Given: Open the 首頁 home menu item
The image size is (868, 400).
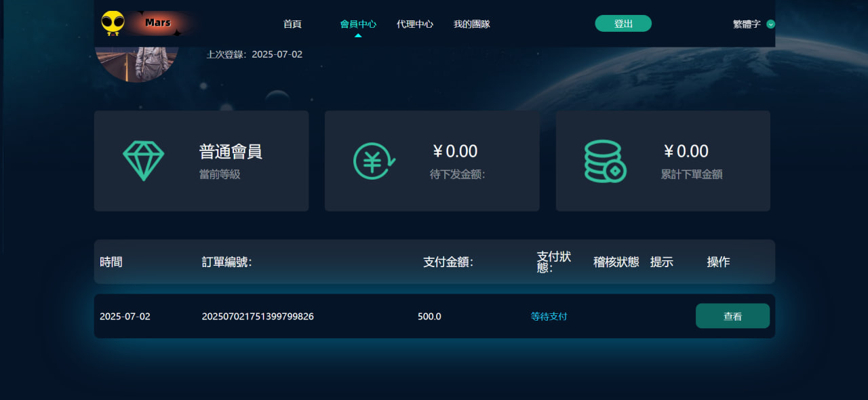Looking at the screenshot, I should point(292,24).
